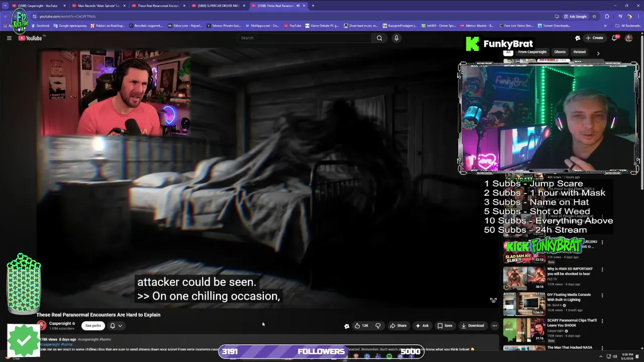Screen dimensions: 644x362
Task: Switch to 'SUPERCAR DRIVER' browser tab
Action: point(218,6)
